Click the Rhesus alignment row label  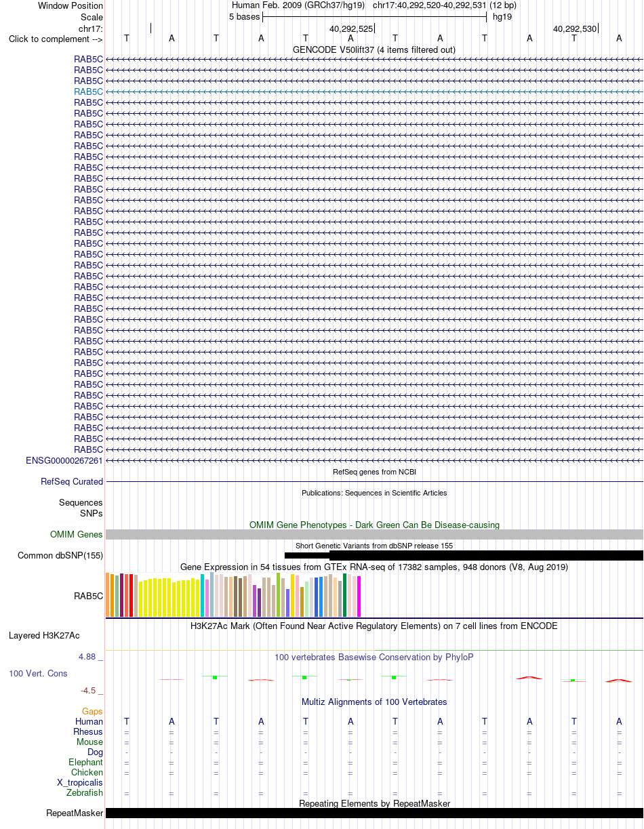click(x=88, y=732)
